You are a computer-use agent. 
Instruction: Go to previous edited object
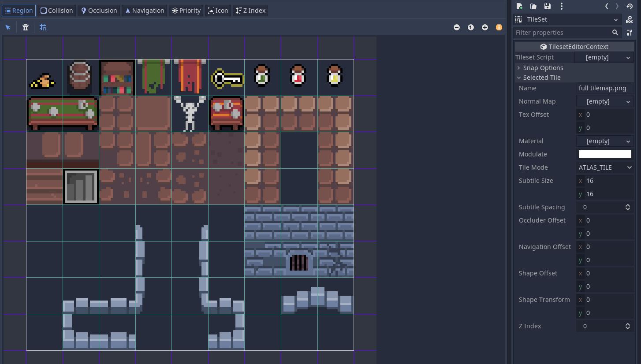pyautogui.click(x=607, y=6)
